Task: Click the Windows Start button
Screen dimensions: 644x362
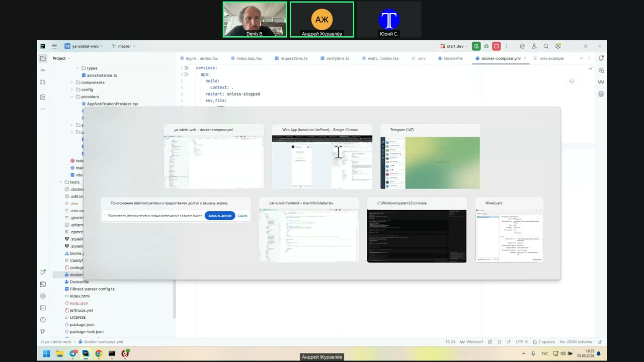Action: point(46,354)
